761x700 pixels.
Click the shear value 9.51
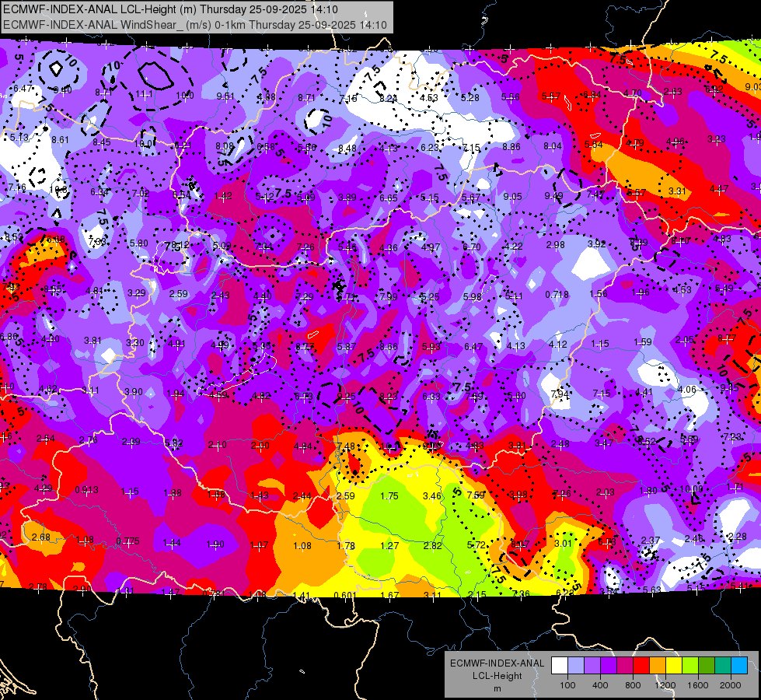click(225, 96)
